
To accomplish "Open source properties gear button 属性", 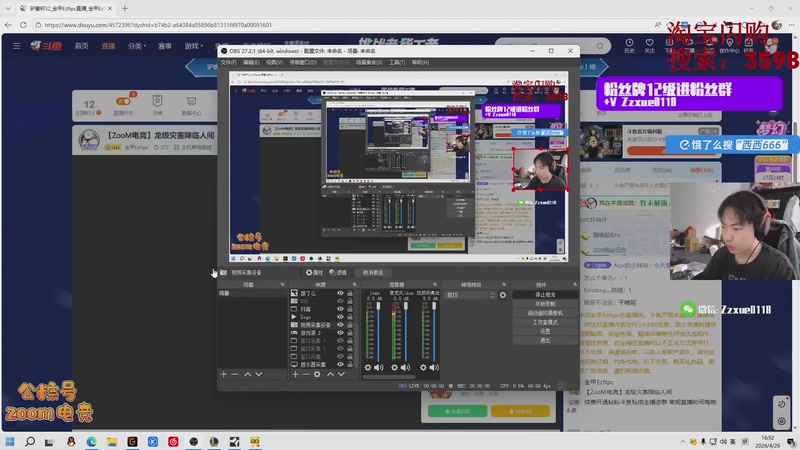I will click(314, 272).
